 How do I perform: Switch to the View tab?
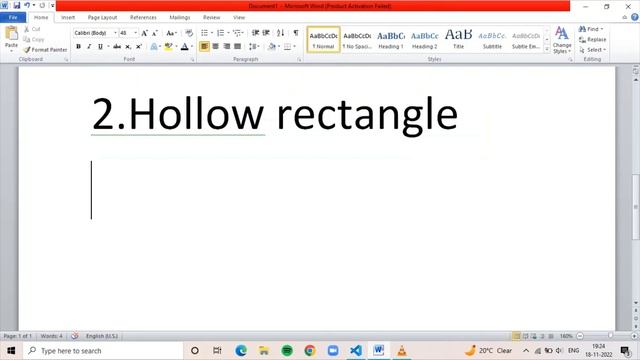(x=239, y=18)
